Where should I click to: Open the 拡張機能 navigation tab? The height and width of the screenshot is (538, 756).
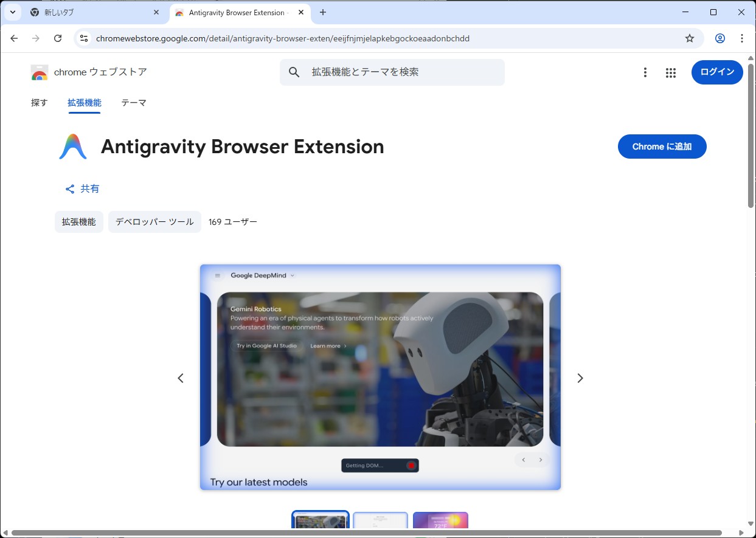coord(85,103)
